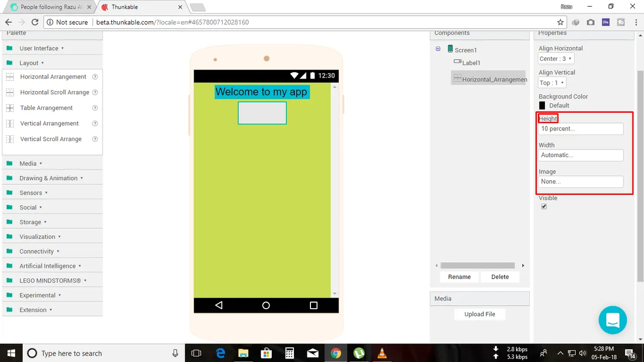
Task: Click the Components horizontal scrollbar
Action: 477,265
